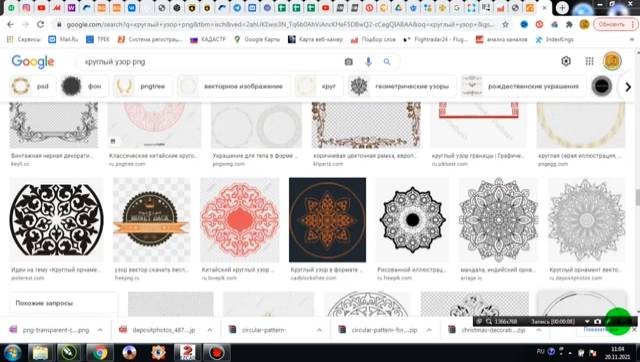
Task: Search by image using the camera icon
Action: coord(348,62)
